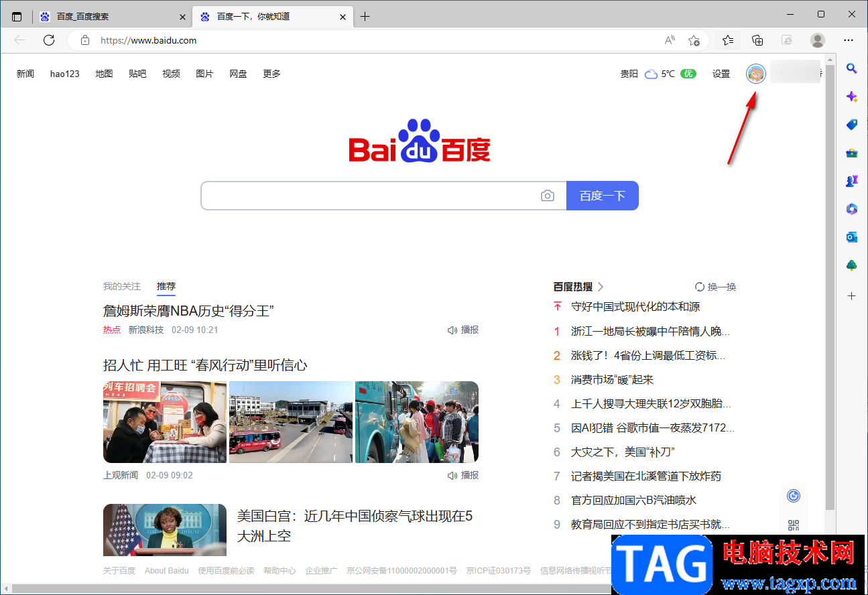Click the camera image search icon
Viewport: 868px width, 595px height.
coord(548,196)
